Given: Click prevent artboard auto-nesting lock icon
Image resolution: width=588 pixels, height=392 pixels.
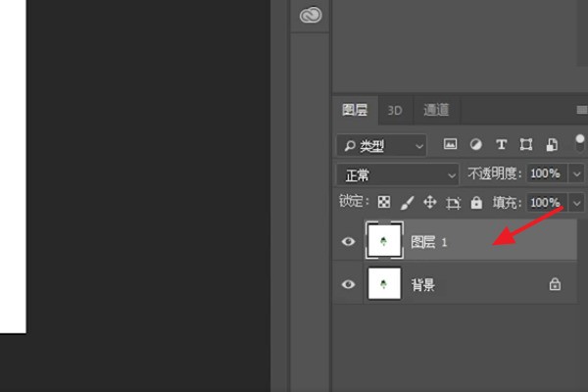Looking at the screenshot, I should [453, 203].
